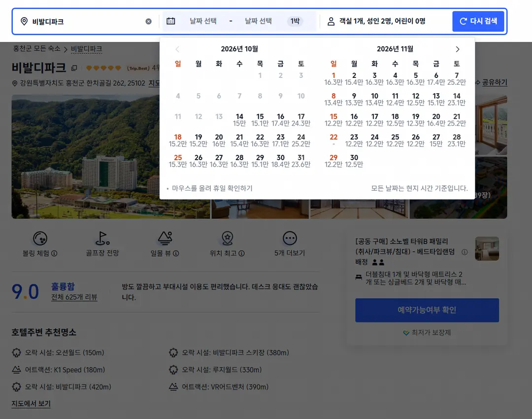The image size is (532, 419).
Task: Open guests selector 객실 1개, 성인 2명
Action: tap(382, 21)
